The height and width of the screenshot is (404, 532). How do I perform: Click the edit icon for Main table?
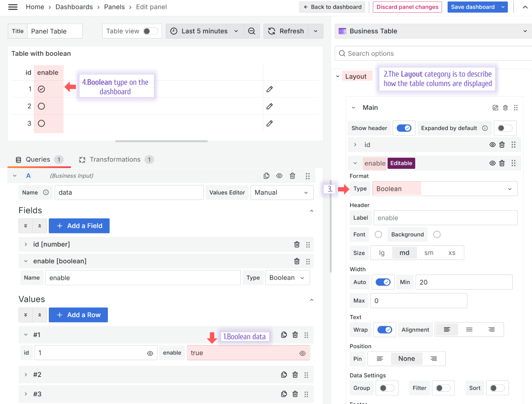tap(495, 108)
